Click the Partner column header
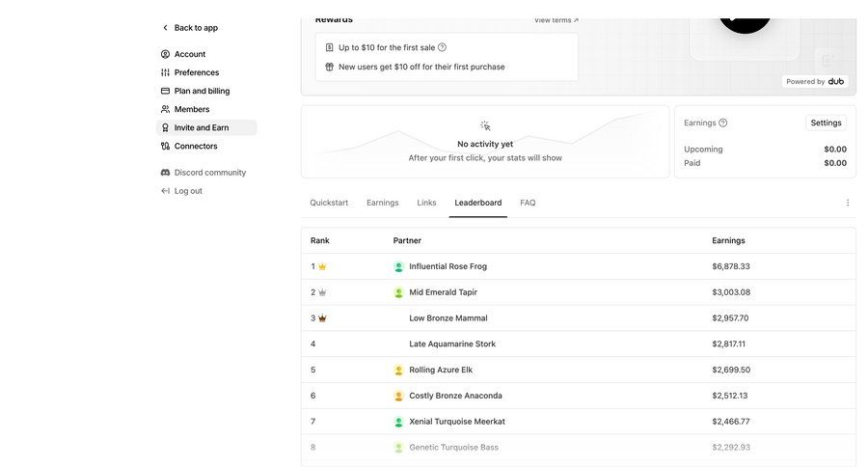Viewport: 868px width, 467px height. tap(407, 240)
